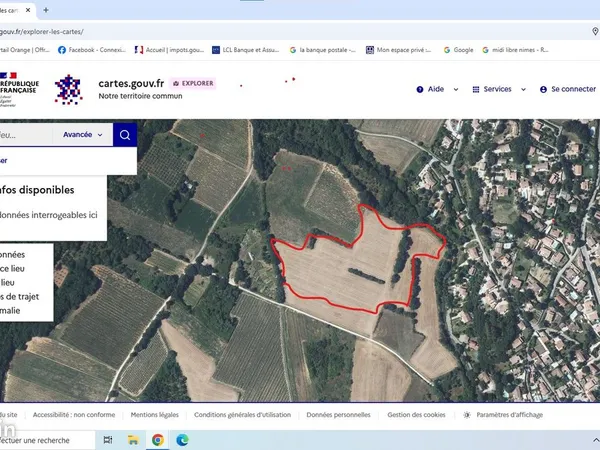Click Accessibilité : non conforme link
Viewport: 600px width, 450px height.
coord(74,415)
